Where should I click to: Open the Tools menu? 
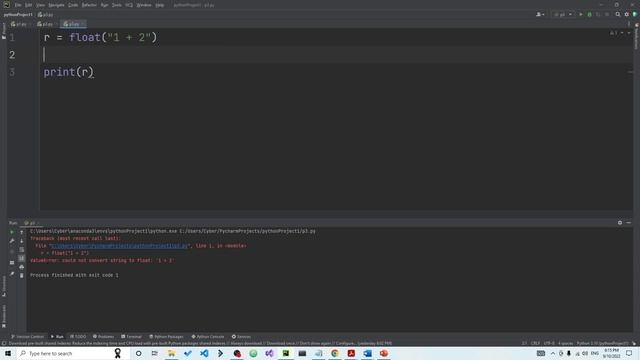117,5
